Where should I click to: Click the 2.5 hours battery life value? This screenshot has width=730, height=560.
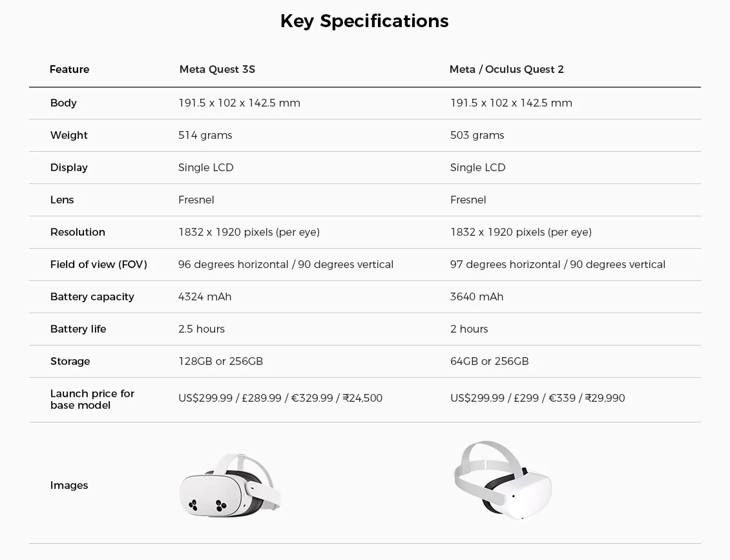click(x=201, y=329)
